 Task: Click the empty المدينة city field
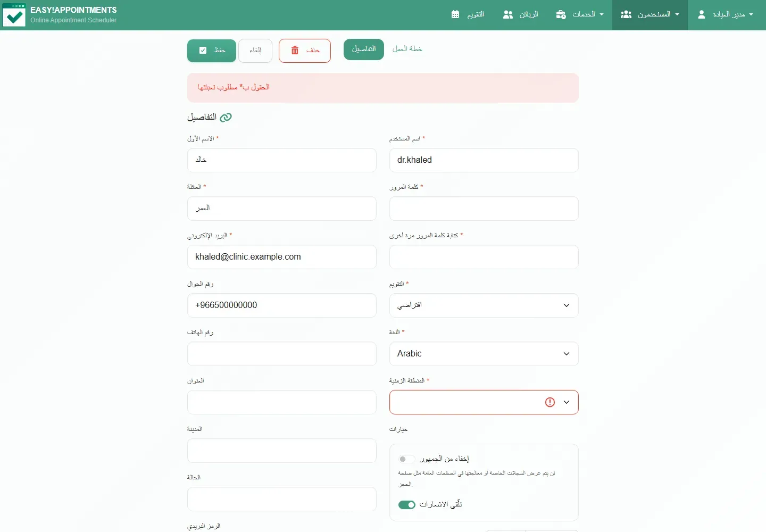pyautogui.click(x=282, y=451)
